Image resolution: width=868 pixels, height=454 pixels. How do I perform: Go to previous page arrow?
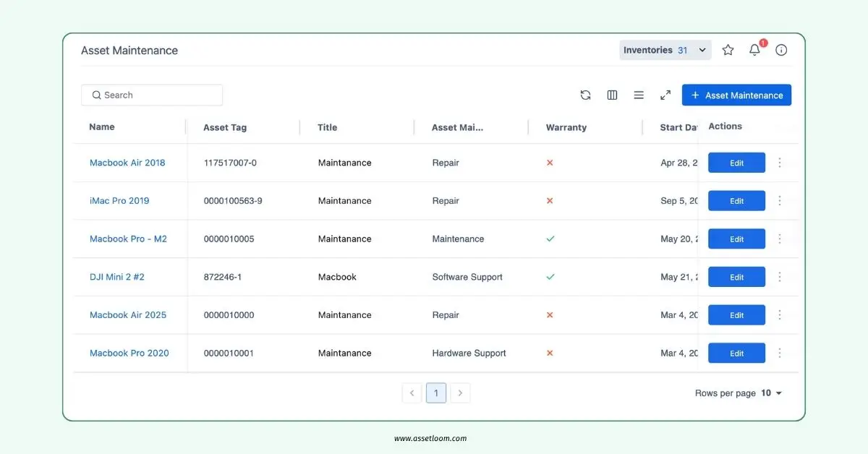tap(412, 393)
